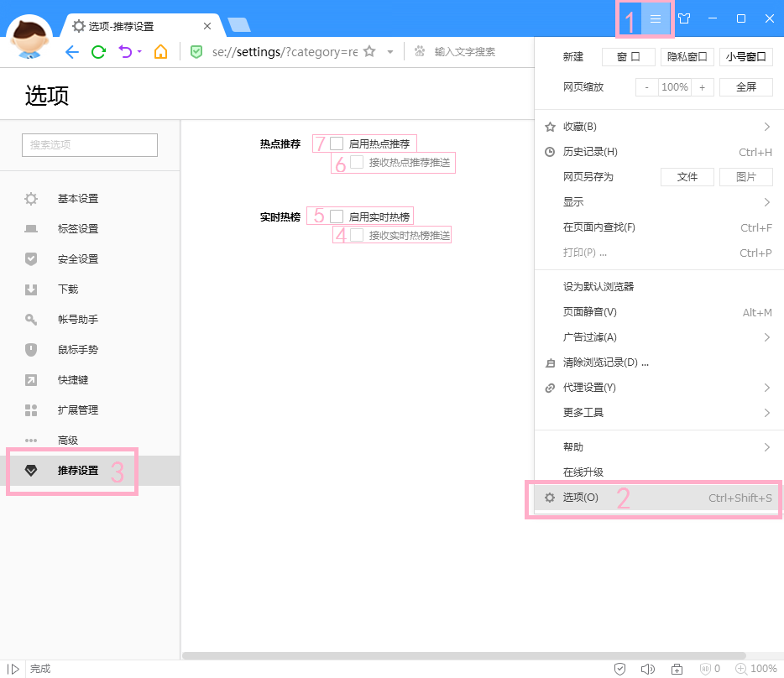
Task: Go back with the blue arrow
Action: pos(72,52)
